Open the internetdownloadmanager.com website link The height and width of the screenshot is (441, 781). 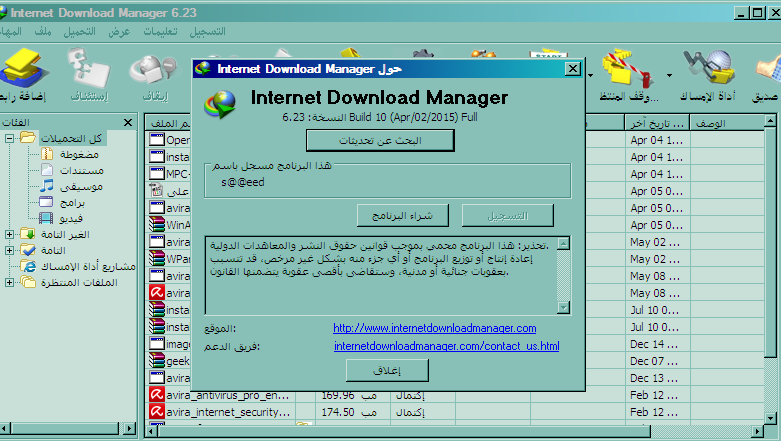(x=435, y=328)
